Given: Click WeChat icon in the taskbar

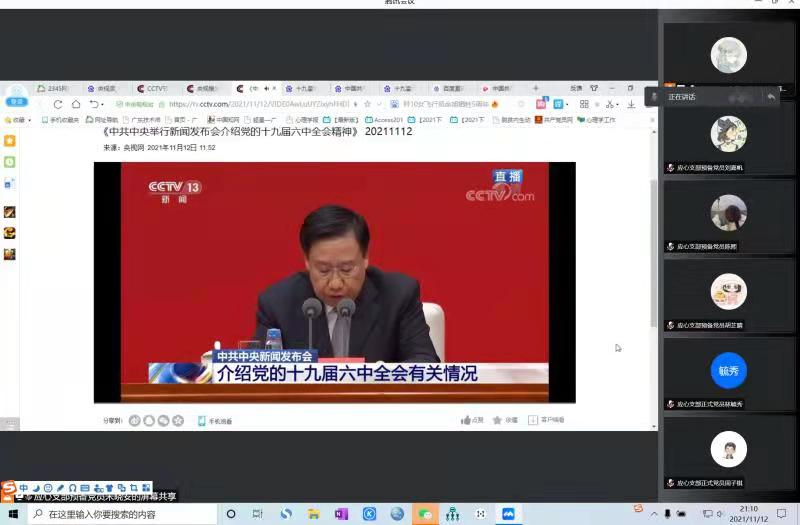Looking at the screenshot, I should [x=425, y=514].
